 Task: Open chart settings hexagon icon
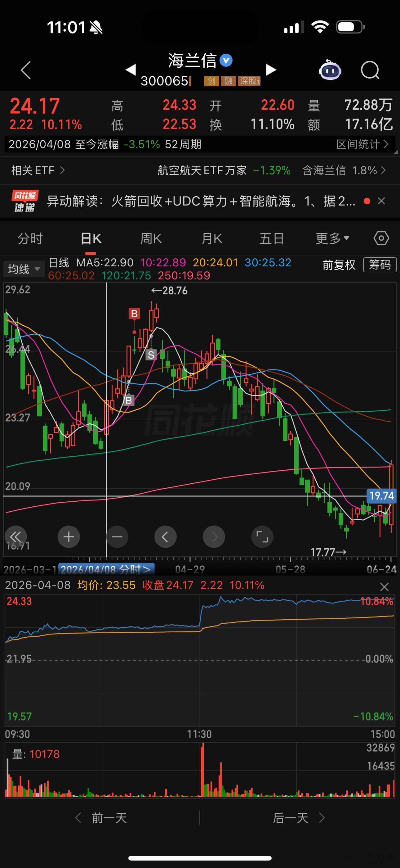click(381, 238)
